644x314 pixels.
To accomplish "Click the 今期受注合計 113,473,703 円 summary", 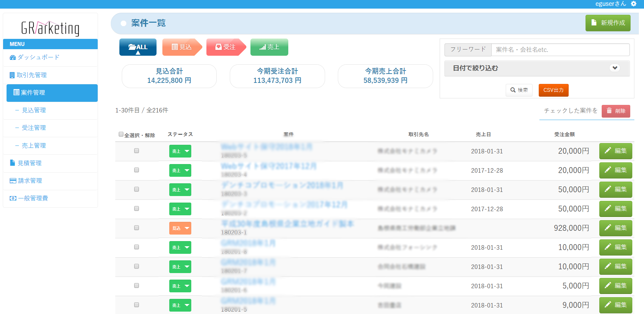I will [277, 76].
